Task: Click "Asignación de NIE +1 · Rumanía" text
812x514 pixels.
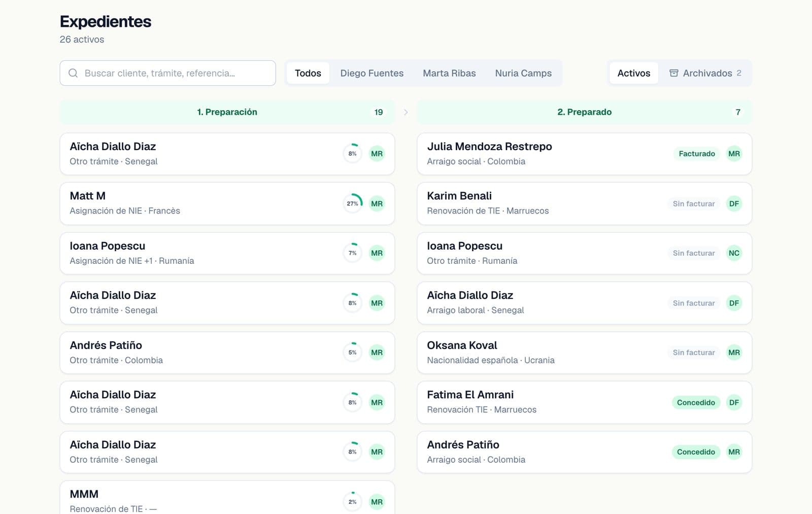Action: coord(132,261)
